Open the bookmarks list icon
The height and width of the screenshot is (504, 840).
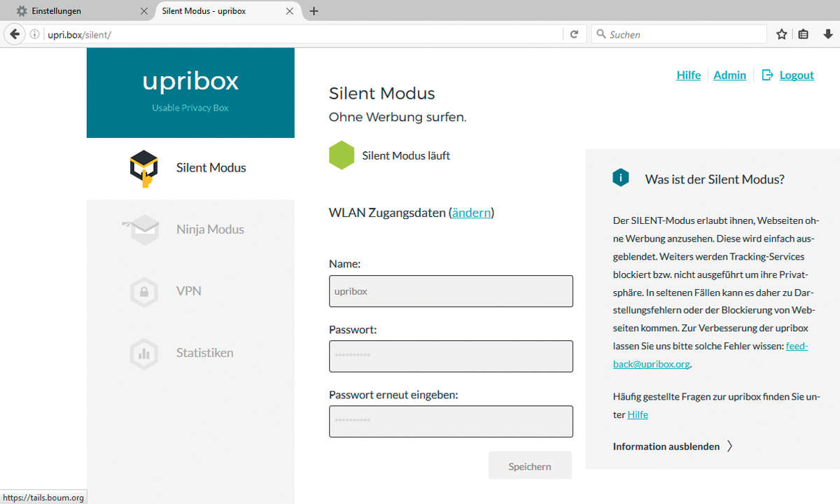pyautogui.click(x=804, y=34)
